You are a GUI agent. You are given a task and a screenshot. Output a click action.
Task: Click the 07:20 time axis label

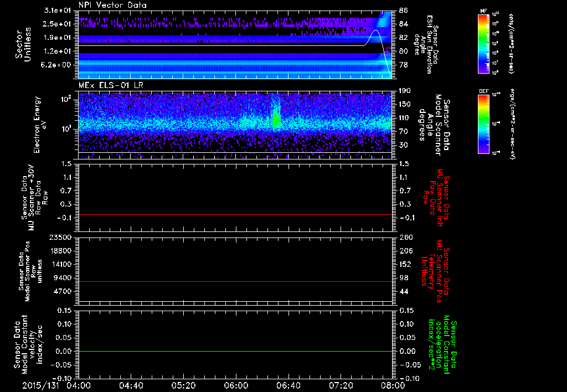[341, 385]
